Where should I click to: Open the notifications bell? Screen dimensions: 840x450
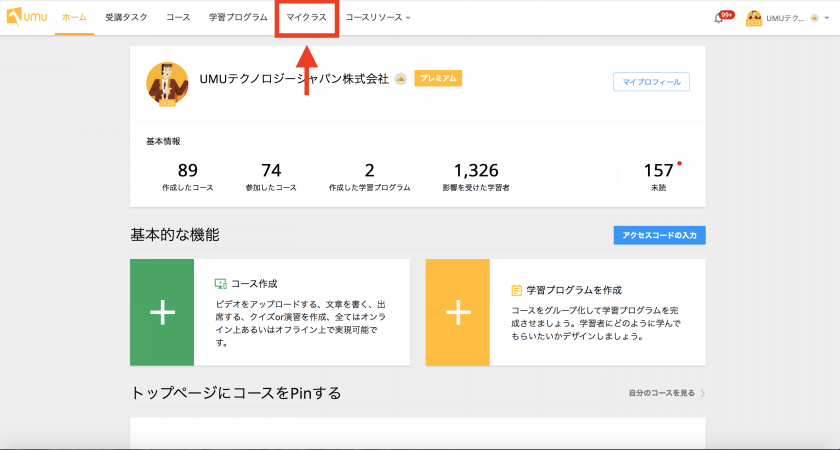tap(719, 18)
